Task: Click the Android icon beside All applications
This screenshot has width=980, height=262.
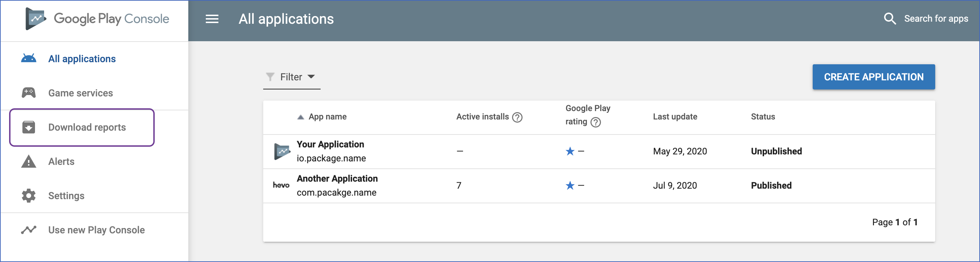Action: [x=29, y=58]
